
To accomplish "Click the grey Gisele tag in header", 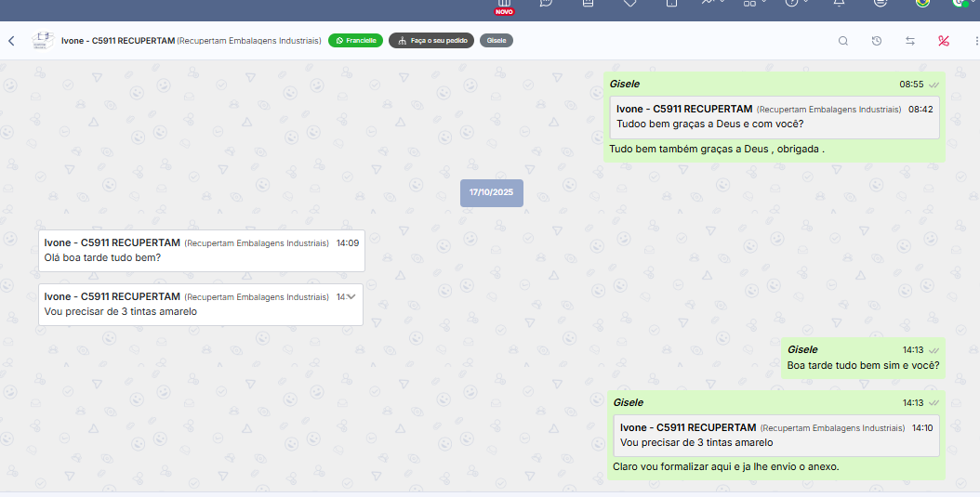I will coord(497,41).
